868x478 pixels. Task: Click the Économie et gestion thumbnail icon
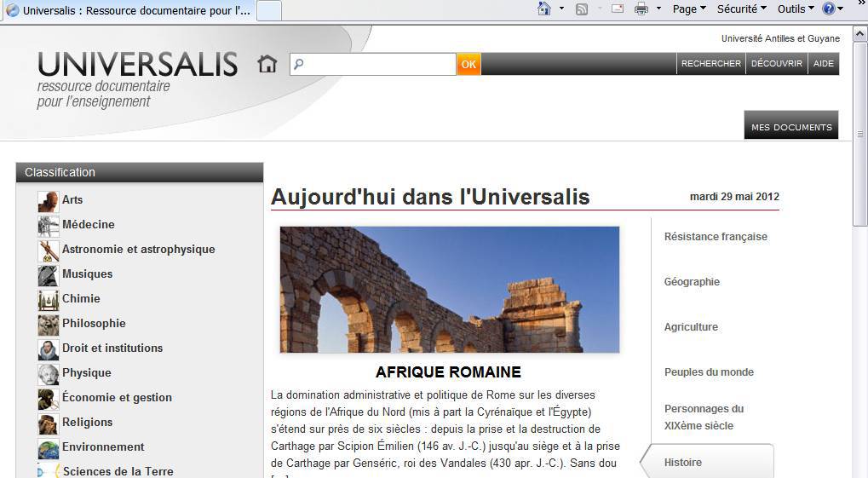[49, 399]
